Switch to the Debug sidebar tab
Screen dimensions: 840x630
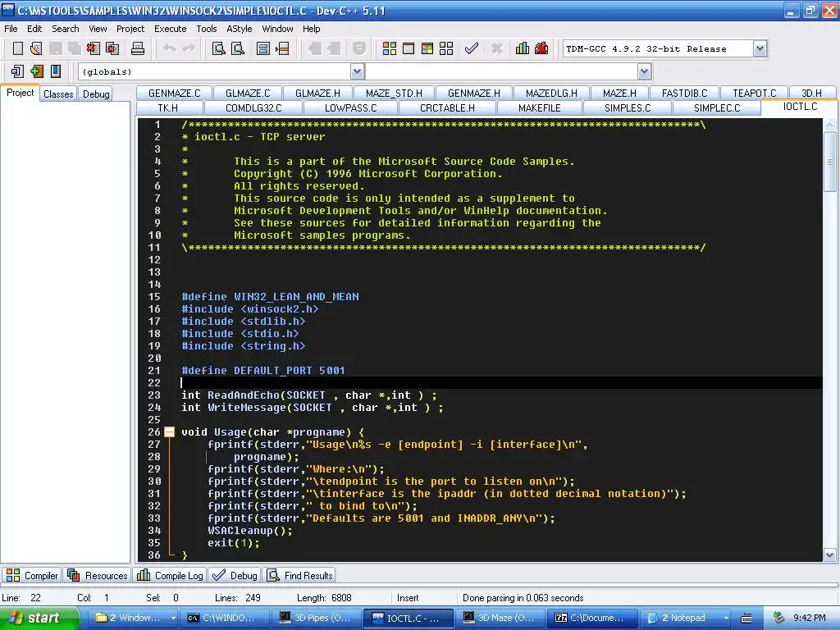(96, 94)
